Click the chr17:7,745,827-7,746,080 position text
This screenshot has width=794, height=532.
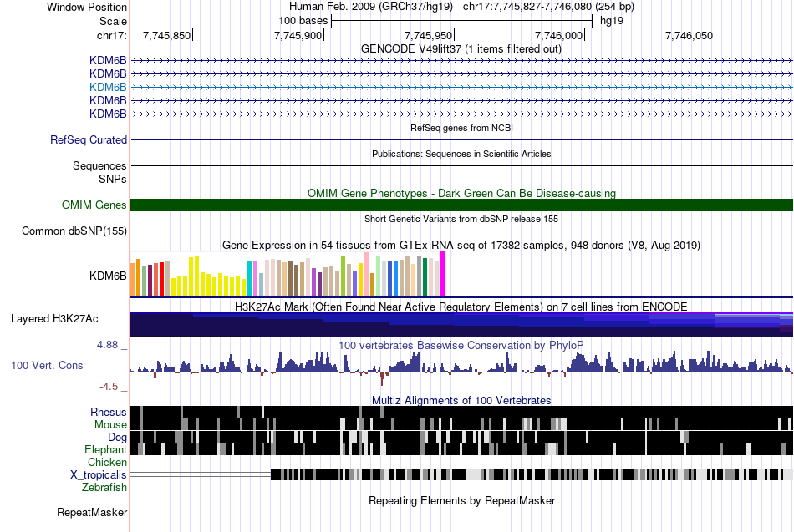[x=548, y=7]
